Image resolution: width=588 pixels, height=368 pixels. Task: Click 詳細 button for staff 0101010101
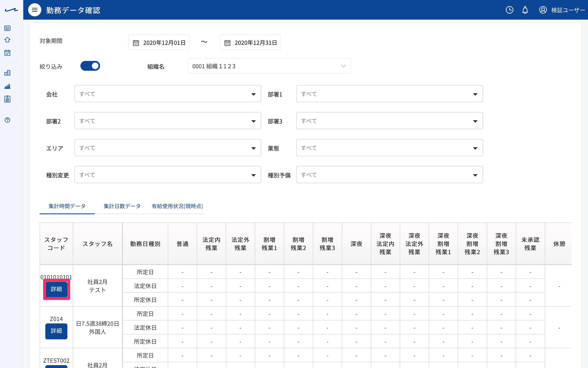point(56,289)
